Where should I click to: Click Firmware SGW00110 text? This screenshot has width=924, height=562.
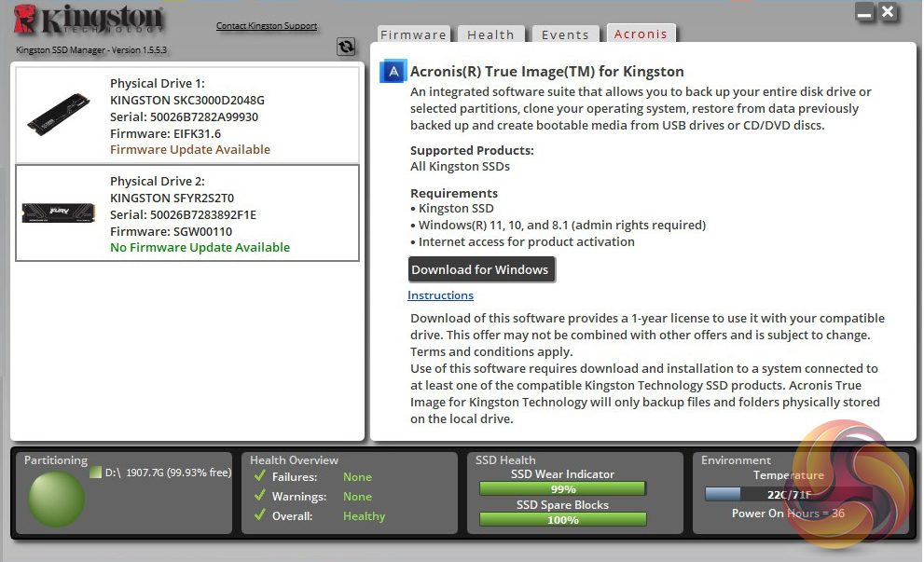[x=171, y=231]
